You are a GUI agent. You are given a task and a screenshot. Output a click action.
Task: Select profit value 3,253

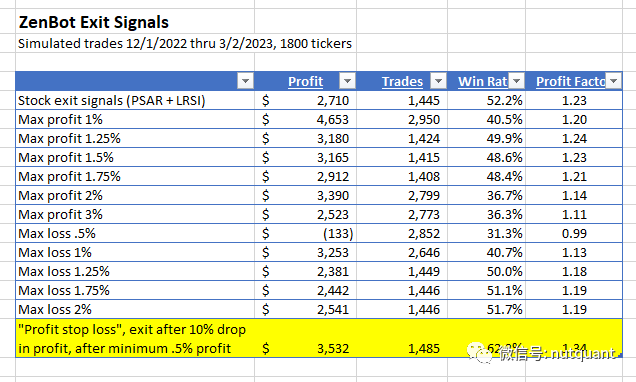click(333, 253)
